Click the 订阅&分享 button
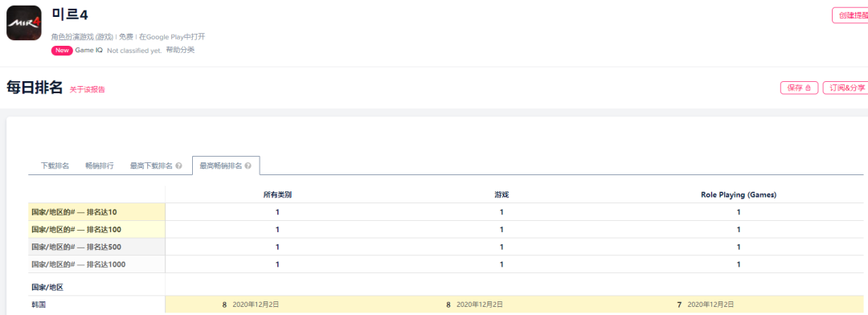Image resolution: width=868 pixels, height=315 pixels. (x=845, y=88)
